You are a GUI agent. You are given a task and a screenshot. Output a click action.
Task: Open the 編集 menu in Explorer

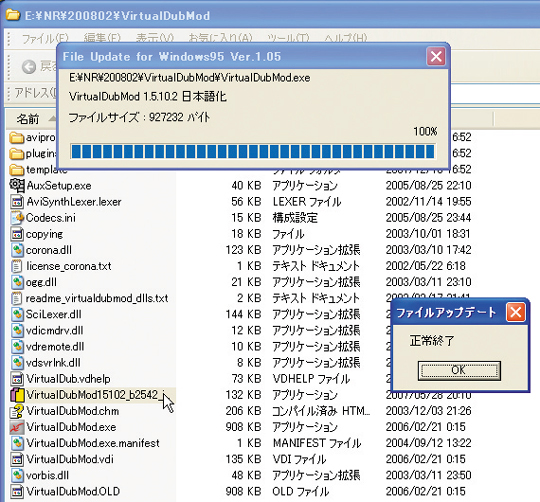tap(102, 38)
